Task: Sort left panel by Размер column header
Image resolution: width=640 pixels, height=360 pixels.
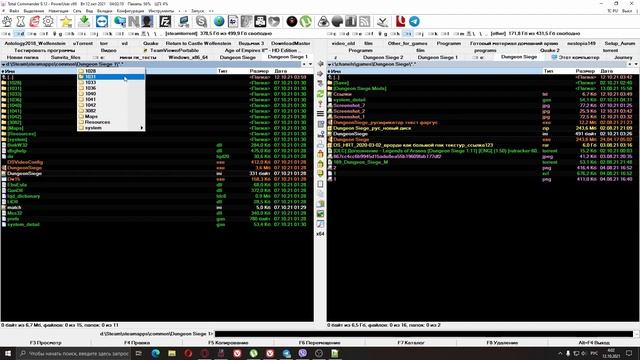Action: click(x=259, y=71)
